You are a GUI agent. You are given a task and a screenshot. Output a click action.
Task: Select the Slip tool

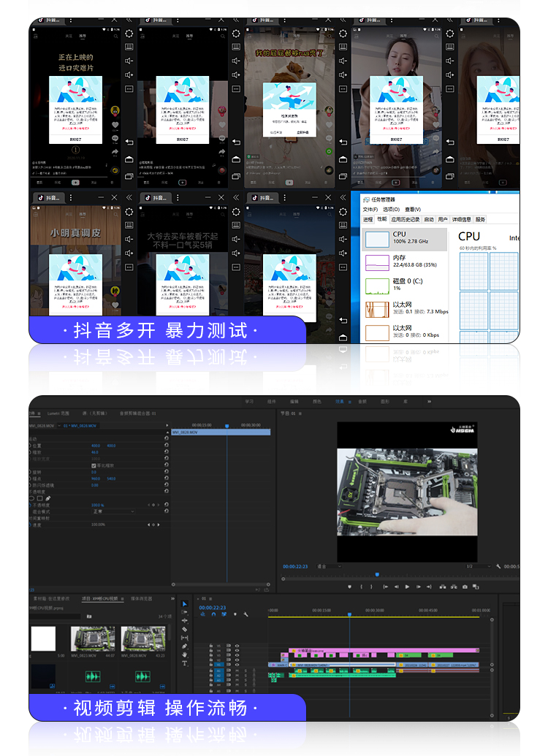[x=184, y=638]
